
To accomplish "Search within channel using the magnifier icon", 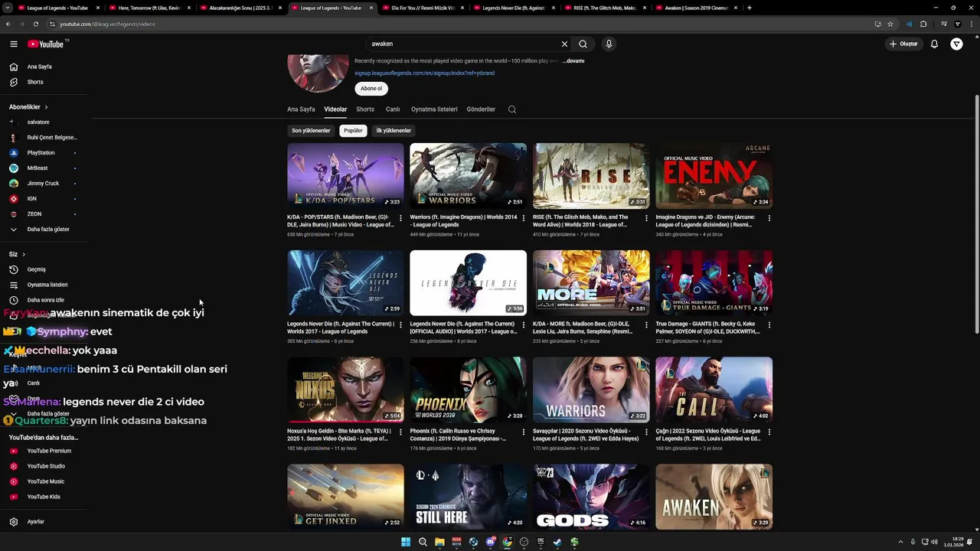I will coord(512,109).
